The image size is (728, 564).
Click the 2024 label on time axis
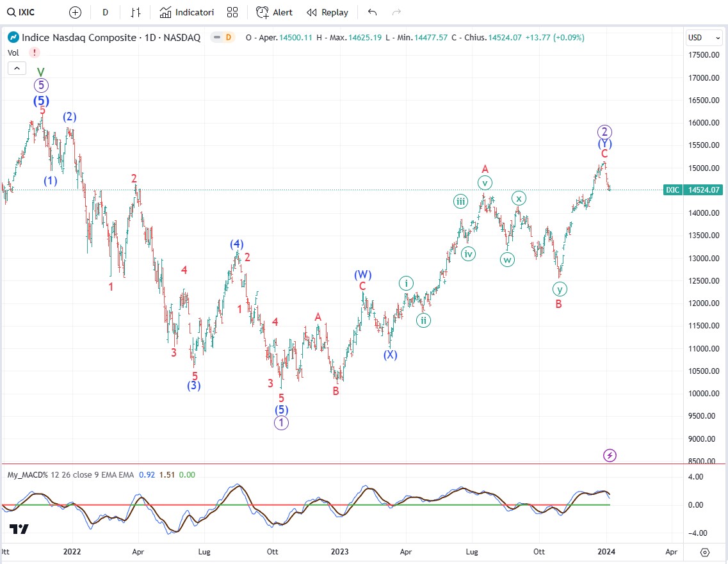(x=606, y=552)
